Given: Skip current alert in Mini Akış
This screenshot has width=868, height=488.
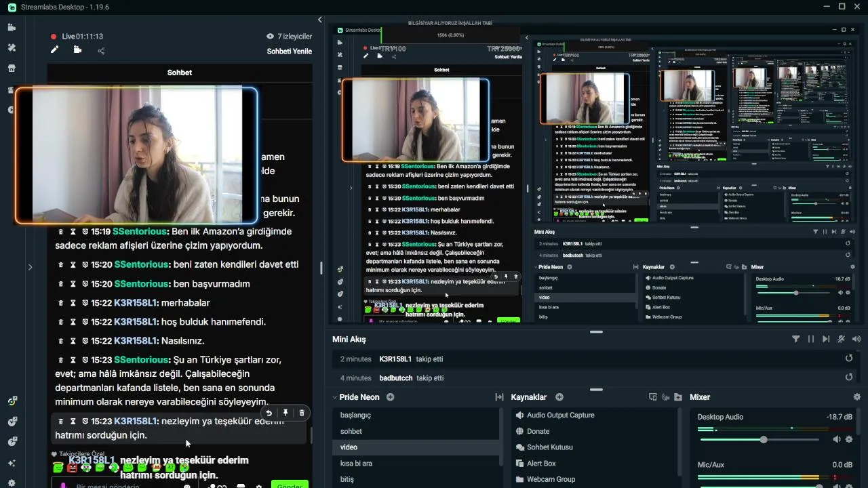Looking at the screenshot, I should pos(826,339).
